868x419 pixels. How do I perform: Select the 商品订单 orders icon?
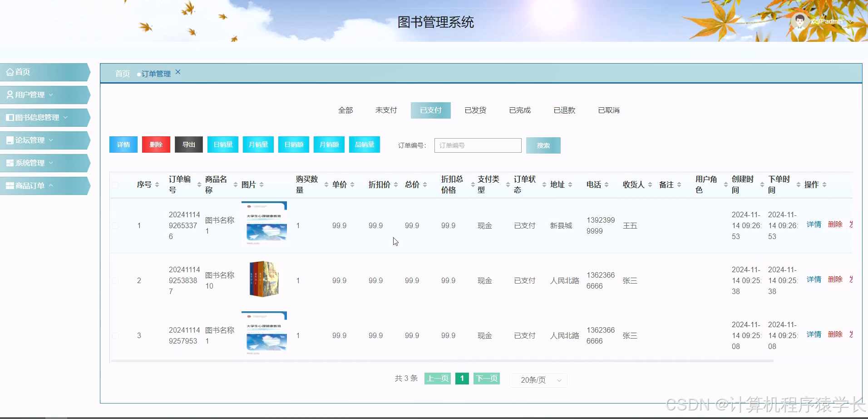coord(10,185)
